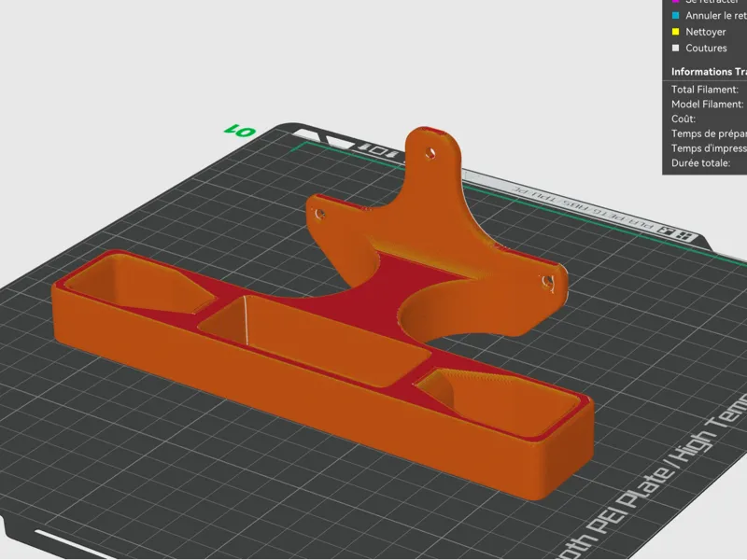Select the Model Filament line
This screenshot has height=560, width=747.
click(708, 105)
